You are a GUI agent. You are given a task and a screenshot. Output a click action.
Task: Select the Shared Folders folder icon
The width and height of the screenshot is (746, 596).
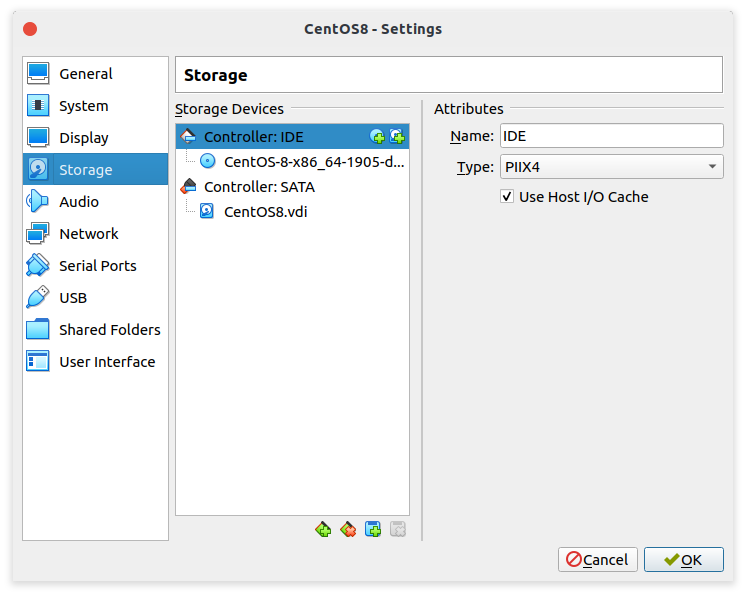click(38, 329)
